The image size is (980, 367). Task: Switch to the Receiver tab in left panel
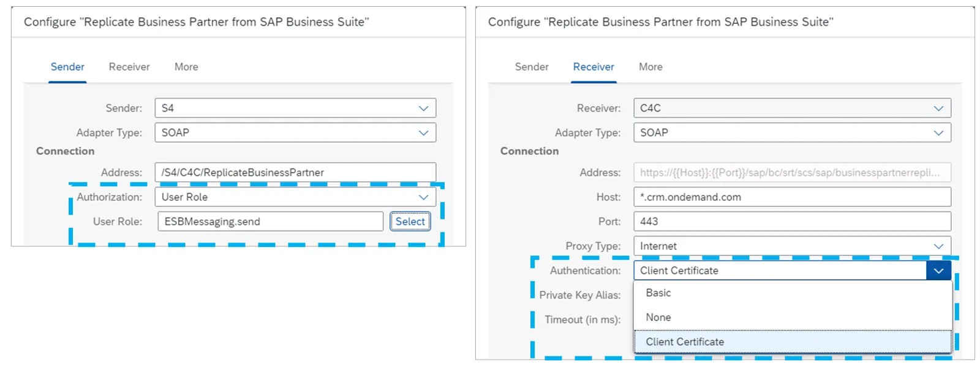129,66
